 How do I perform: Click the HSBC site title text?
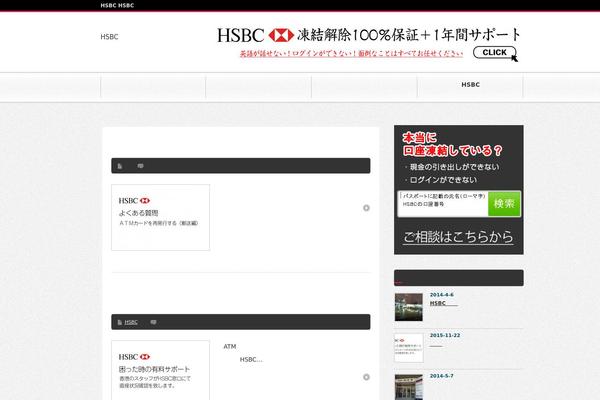coord(109,37)
